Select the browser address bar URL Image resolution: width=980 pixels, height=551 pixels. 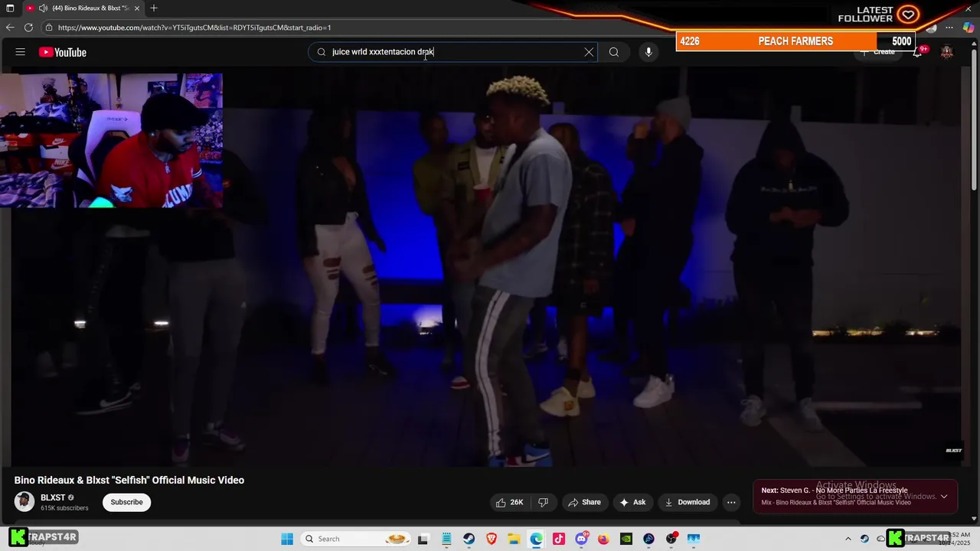click(194, 28)
